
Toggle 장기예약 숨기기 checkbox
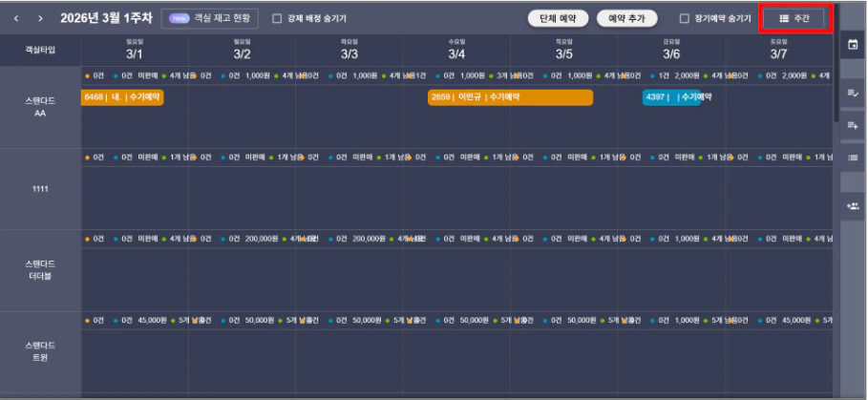(x=685, y=18)
